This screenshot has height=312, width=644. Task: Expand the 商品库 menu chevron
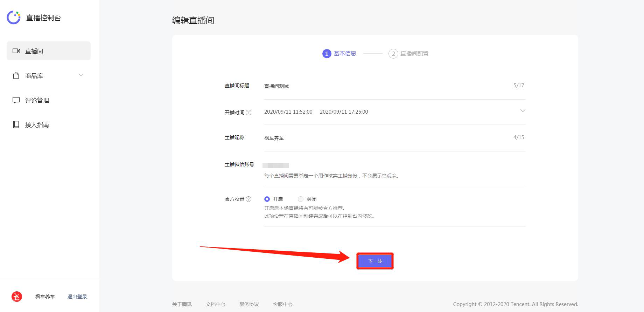(x=81, y=75)
